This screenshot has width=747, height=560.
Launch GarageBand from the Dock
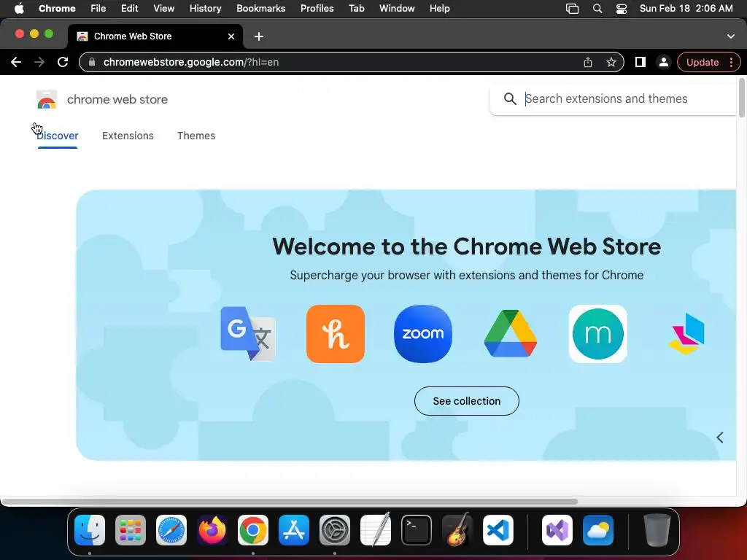457,529
